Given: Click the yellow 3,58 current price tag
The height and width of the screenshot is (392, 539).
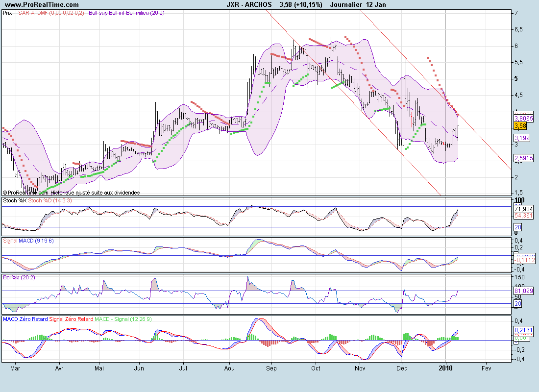Looking at the screenshot, I should (x=520, y=126).
